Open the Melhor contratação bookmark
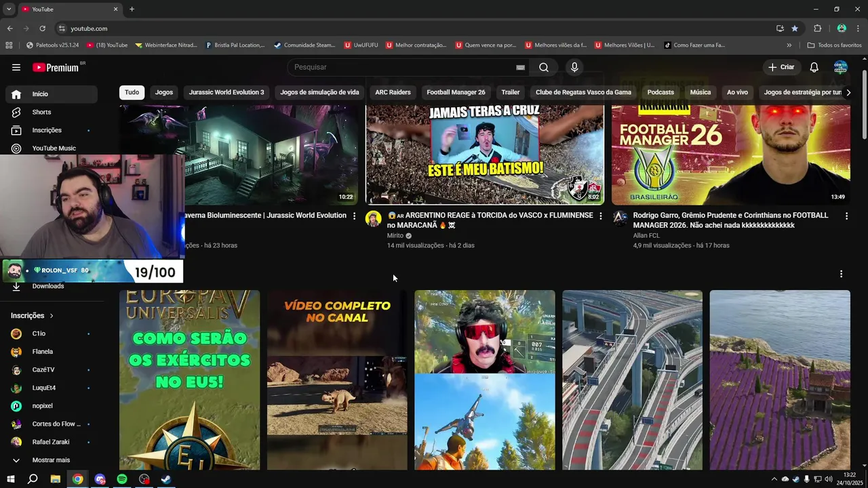This screenshot has height=488, width=868. (416, 45)
